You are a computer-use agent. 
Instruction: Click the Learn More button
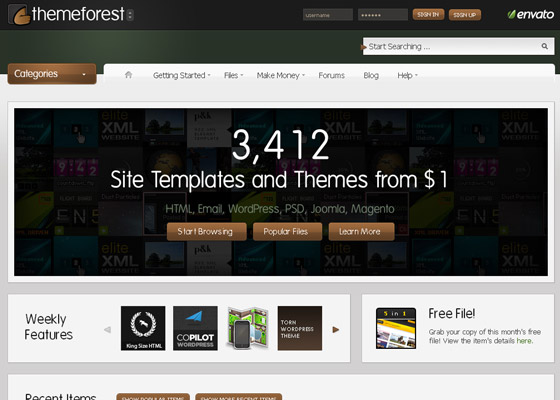(361, 232)
